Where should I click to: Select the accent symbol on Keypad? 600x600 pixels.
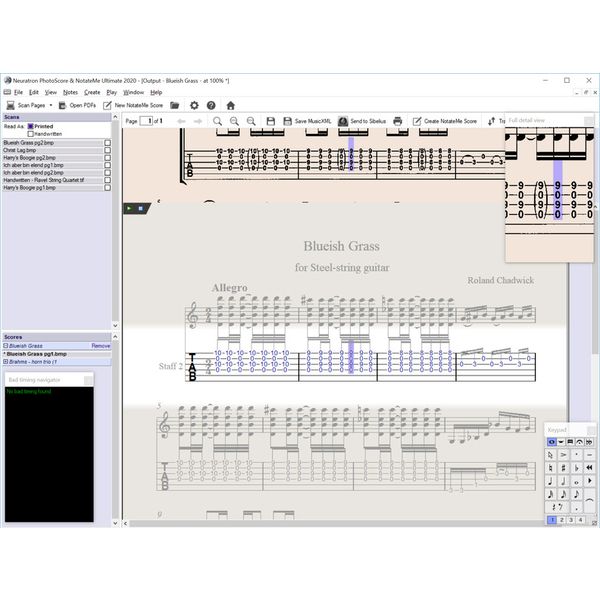(x=563, y=455)
